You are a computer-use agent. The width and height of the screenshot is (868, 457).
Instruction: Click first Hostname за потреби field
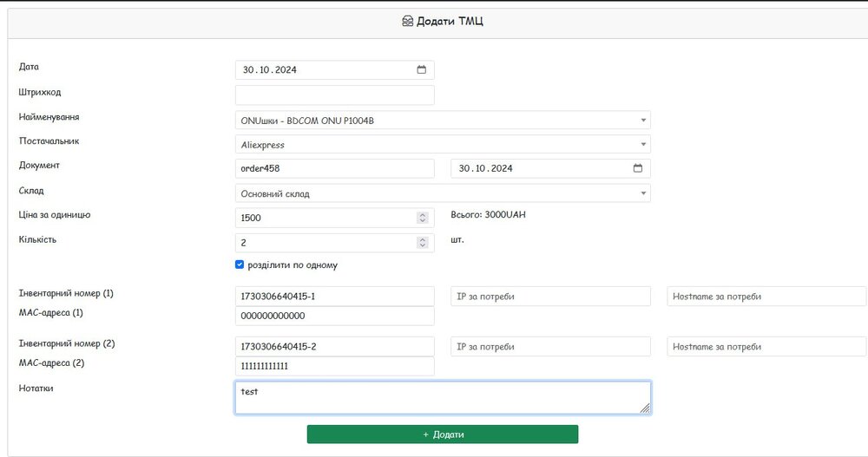pyautogui.click(x=766, y=297)
